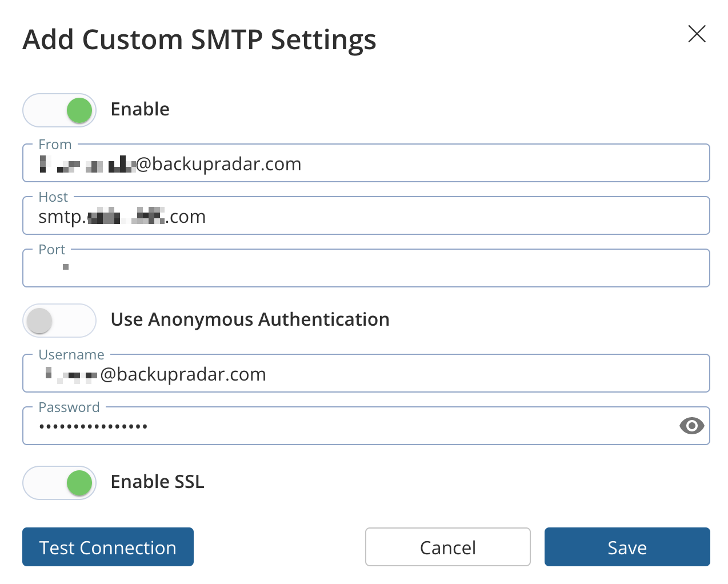
Task: Click the From email address field
Action: [366, 163]
